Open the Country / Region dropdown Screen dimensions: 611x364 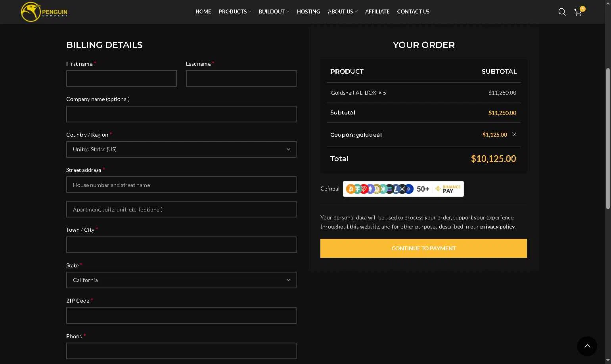click(x=181, y=149)
